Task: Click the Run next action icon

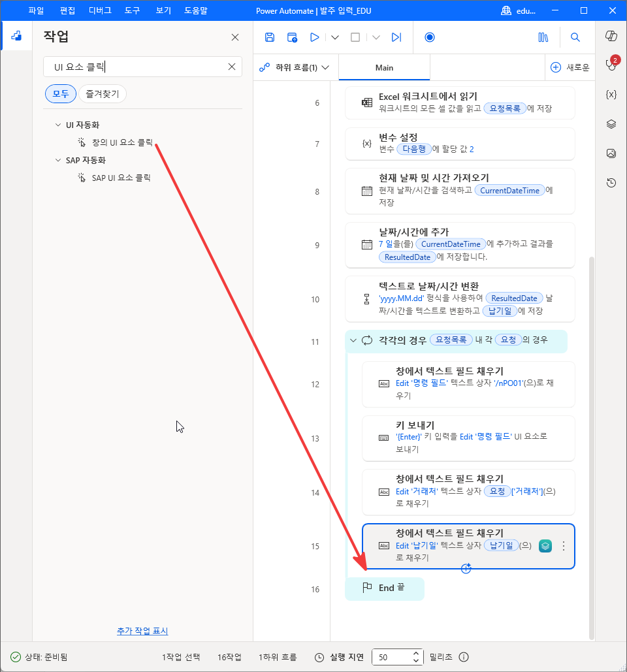Action: 396,37
